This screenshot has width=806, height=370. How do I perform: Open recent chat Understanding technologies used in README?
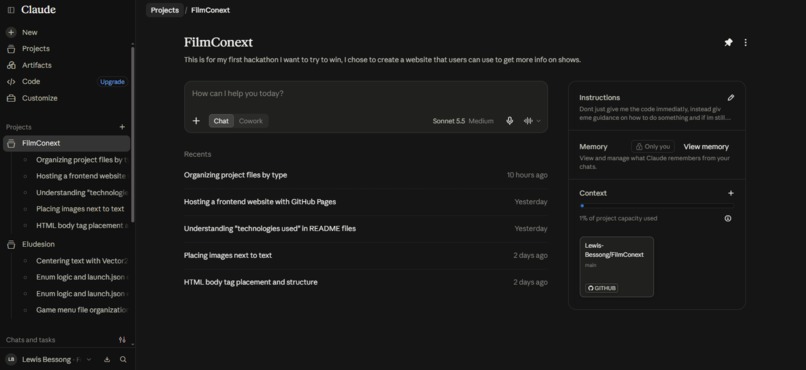click(365, 229)
